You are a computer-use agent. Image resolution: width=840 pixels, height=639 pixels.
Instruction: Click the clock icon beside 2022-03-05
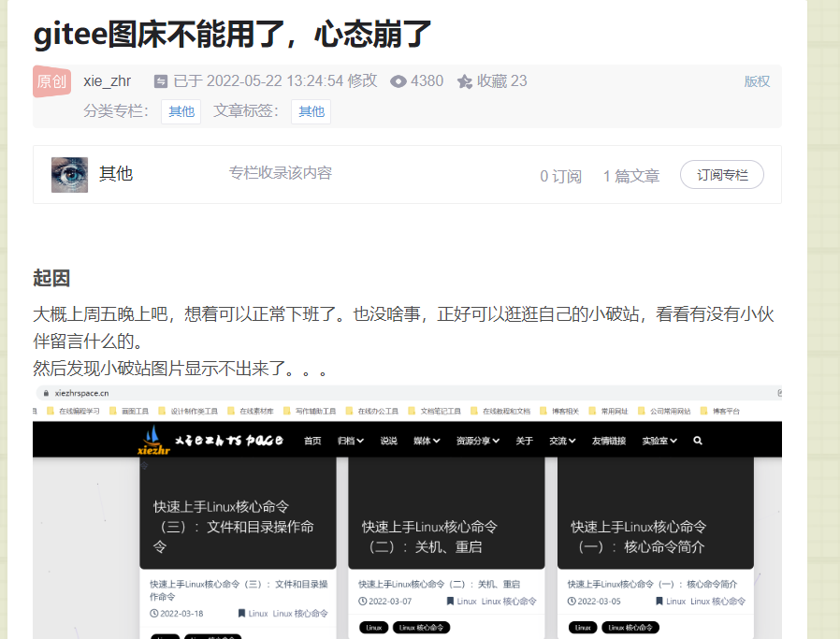coord(572,602)
